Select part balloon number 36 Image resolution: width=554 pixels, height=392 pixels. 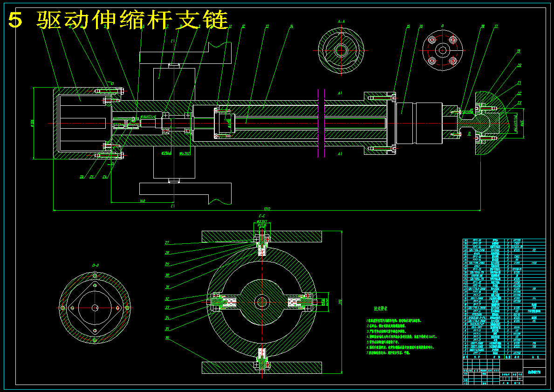point(167,338)
